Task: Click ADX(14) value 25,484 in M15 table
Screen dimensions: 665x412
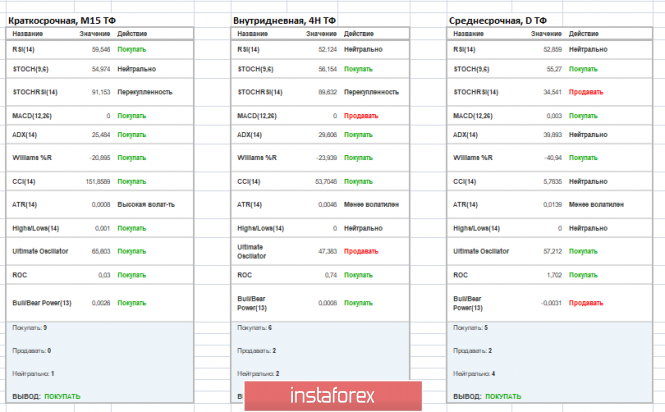Action: 101,135
